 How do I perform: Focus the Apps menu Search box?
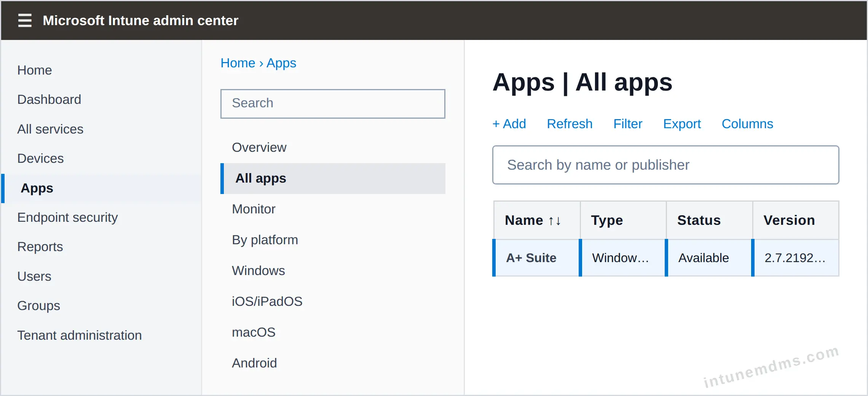pos(333,103)
